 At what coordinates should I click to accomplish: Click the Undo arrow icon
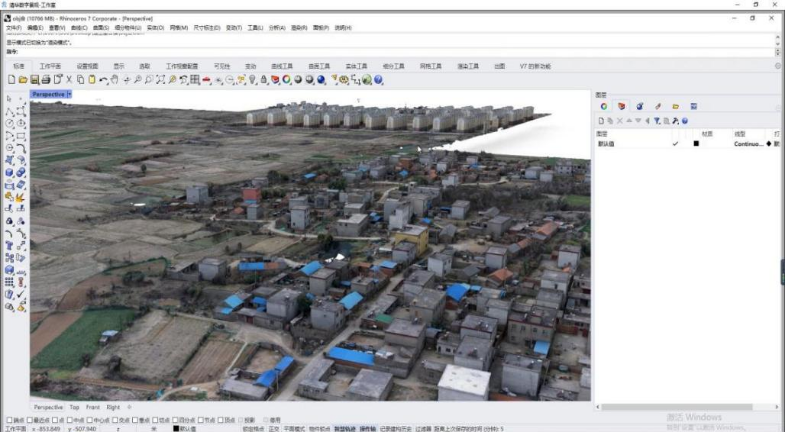coord(104,80)
